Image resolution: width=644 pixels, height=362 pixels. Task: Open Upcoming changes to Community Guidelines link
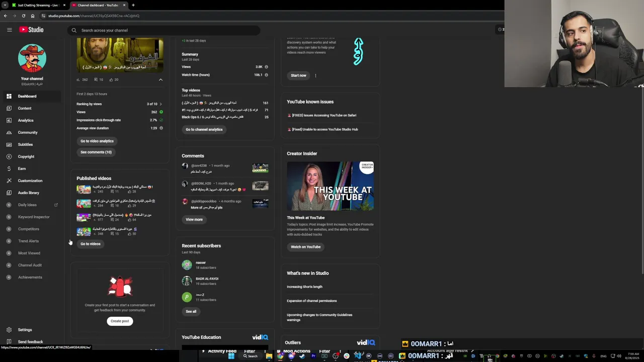tap(319, 317)
